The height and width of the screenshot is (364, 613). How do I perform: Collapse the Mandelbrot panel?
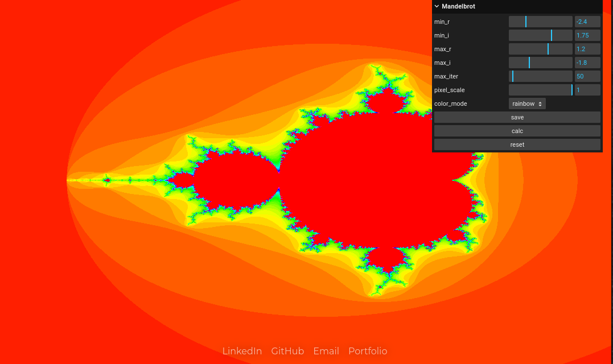click(x=436, y=6)
